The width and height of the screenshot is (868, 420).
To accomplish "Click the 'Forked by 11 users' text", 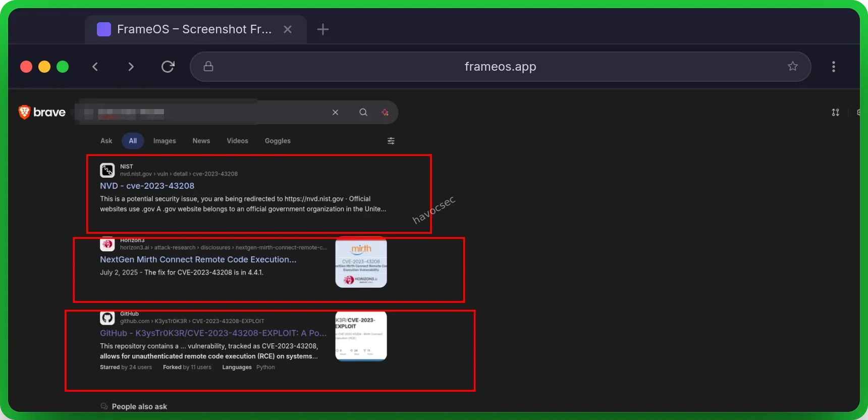I will [x=187, y=367].
